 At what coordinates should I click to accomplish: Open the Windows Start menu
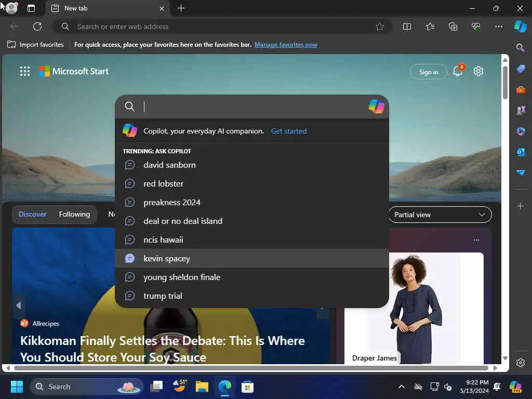pyautogui.click(x=17, y=387)
